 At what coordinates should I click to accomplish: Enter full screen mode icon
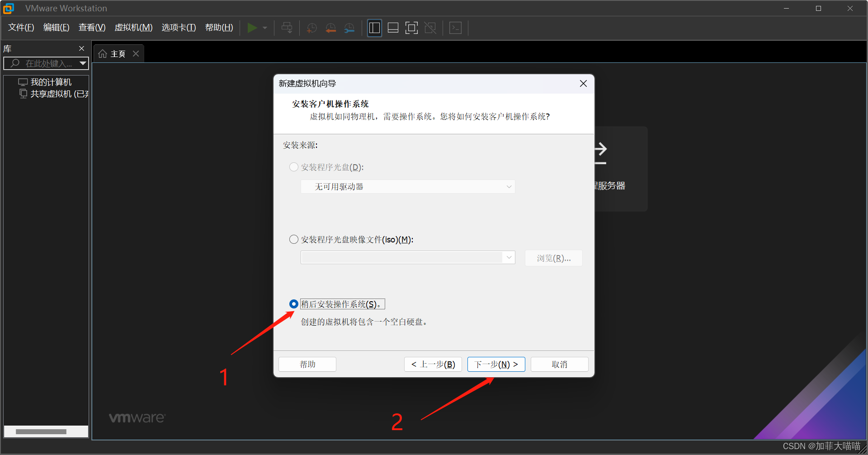pyautogui.click(x=411, y=28)
